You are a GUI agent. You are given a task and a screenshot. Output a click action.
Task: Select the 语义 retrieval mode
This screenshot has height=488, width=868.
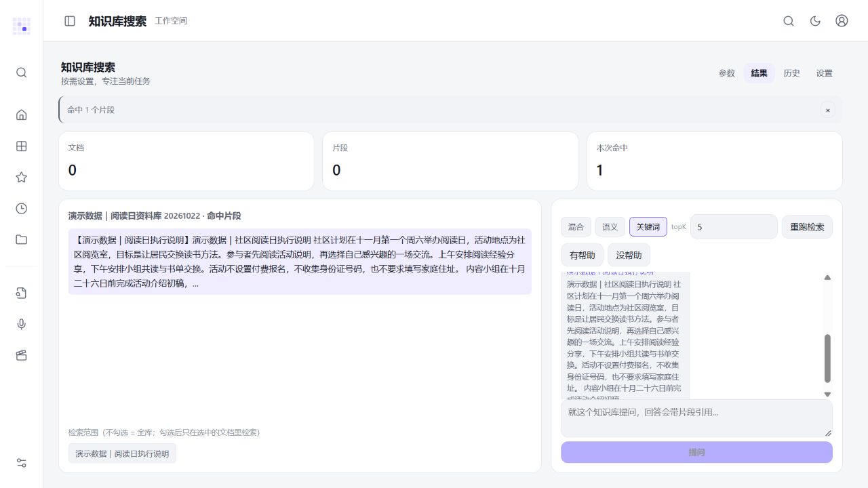pyautogui.click(x=610, y=226)
